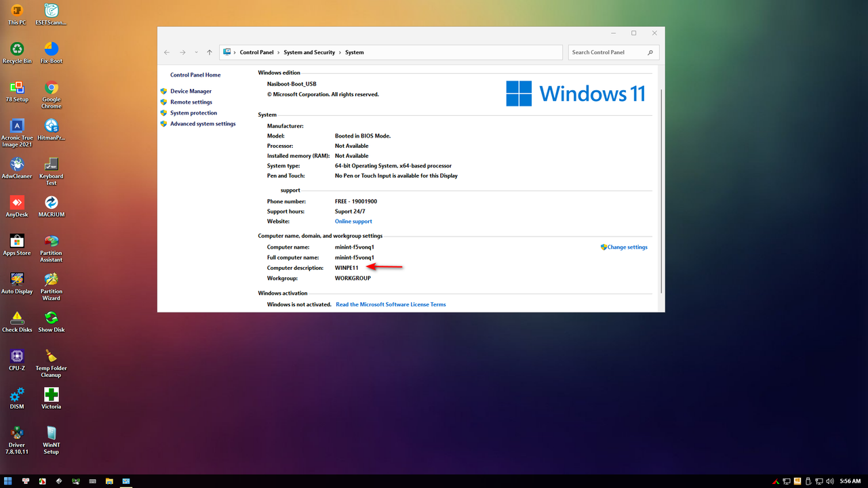Open Apps Store desktop shortcut
Image resolution: width=868 pixels, height=488 pixels.
tap(17, 245)
